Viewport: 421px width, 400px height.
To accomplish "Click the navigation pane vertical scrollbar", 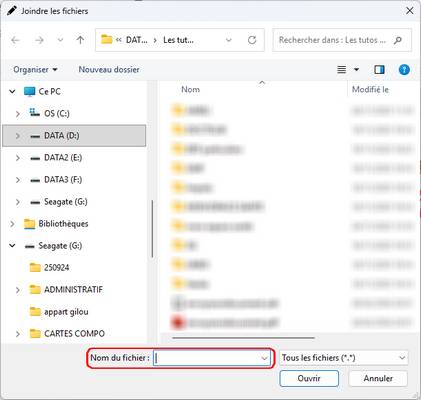I will pos(152,229).
